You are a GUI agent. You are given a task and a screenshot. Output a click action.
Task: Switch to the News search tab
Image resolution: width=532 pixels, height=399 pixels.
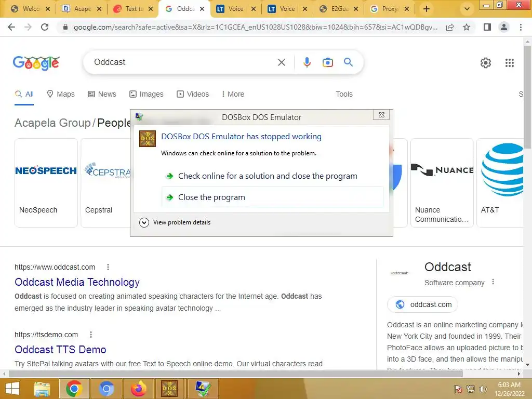[x=102, y=95]
